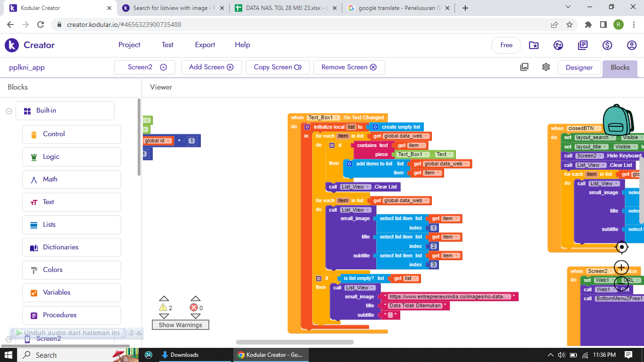The height and width of the screenshot is (362, 644).
Task: Open the Kodular Creator logo home
Action: pyautogui.click(x=30, y=45)
